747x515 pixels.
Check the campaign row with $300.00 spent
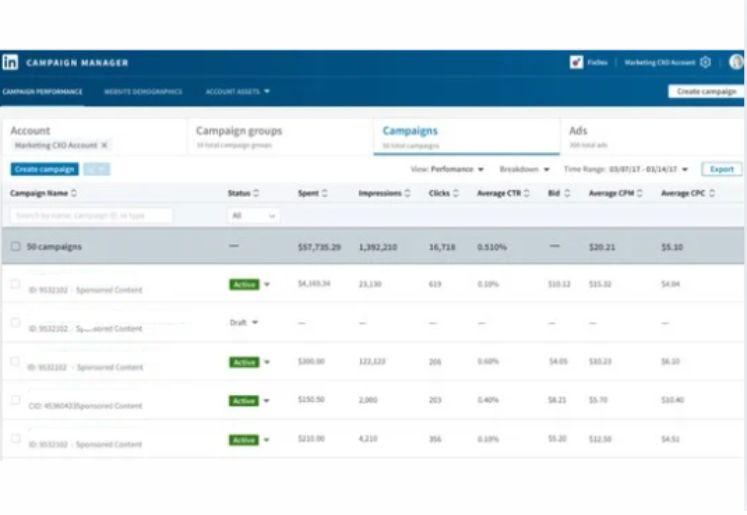coord(16,361)
